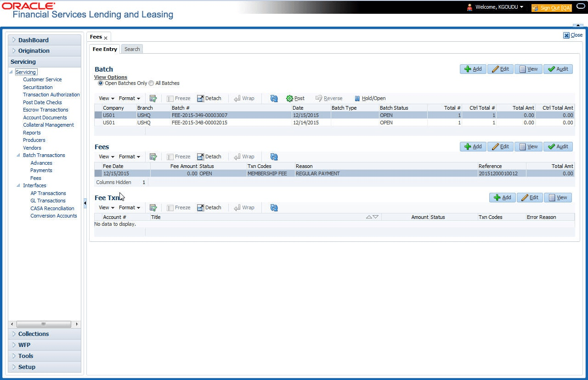Detach the Fees table
Screen dimensions: 588x380
[209, 156]
